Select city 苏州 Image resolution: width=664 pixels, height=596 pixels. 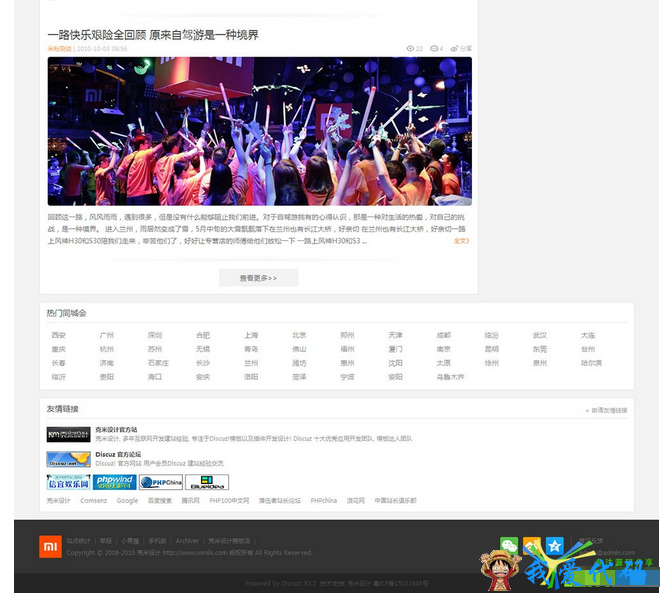[155, 349]
